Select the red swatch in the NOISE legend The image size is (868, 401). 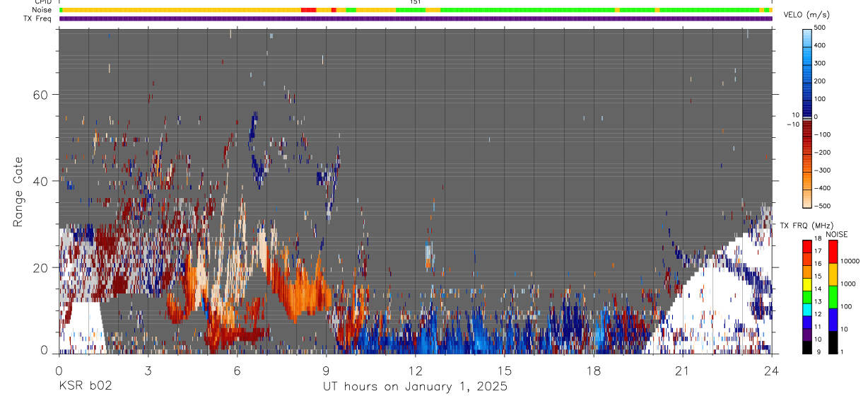[833, 251]
